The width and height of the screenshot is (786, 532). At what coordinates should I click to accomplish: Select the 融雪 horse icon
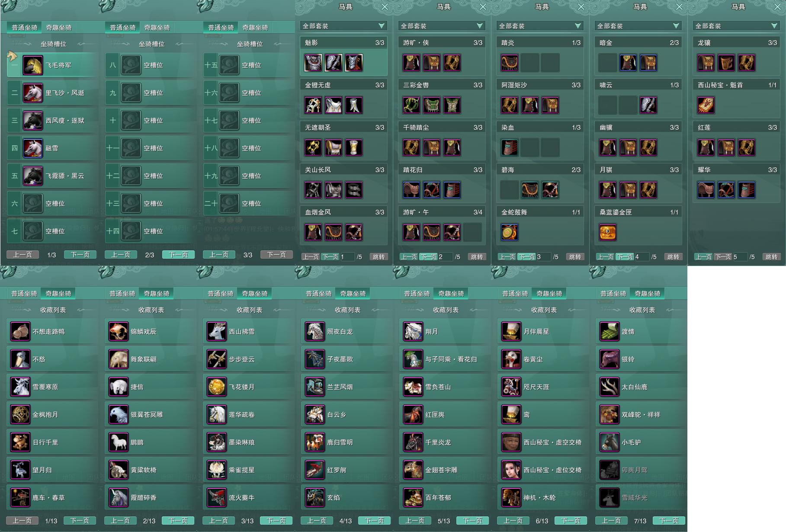[32, 148]
